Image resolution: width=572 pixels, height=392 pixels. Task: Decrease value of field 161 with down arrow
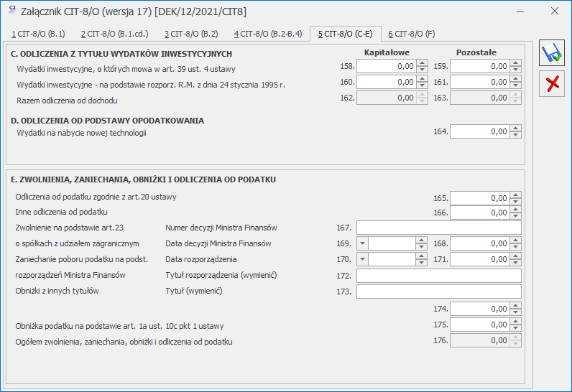[x=515, y=85]
